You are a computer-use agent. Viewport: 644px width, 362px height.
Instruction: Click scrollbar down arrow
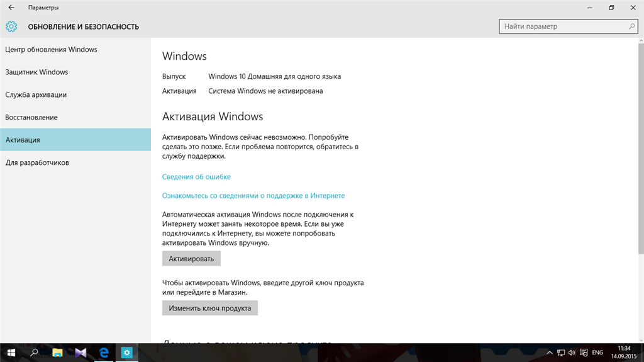click(x=641, y=340)
